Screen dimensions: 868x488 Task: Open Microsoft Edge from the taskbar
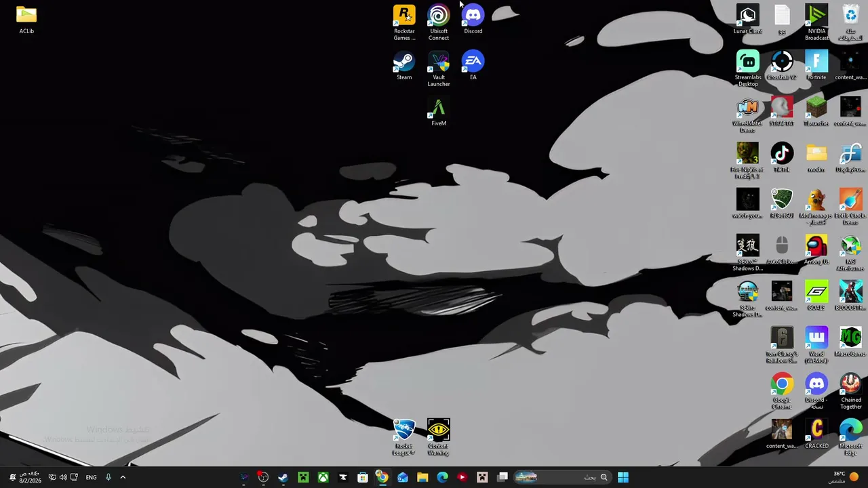click(442, 477)
